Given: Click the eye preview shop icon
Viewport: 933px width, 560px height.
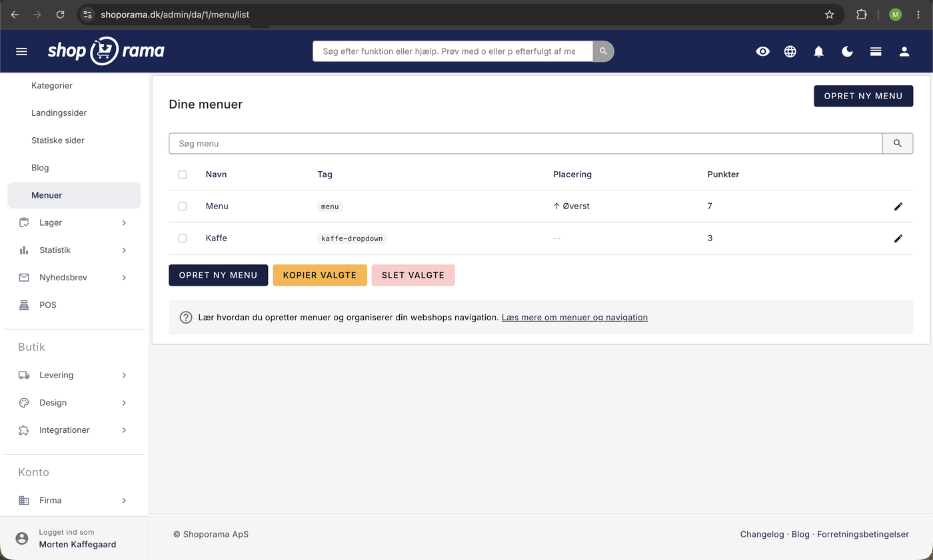Looking at the screenshot, I should pos(763,51).
